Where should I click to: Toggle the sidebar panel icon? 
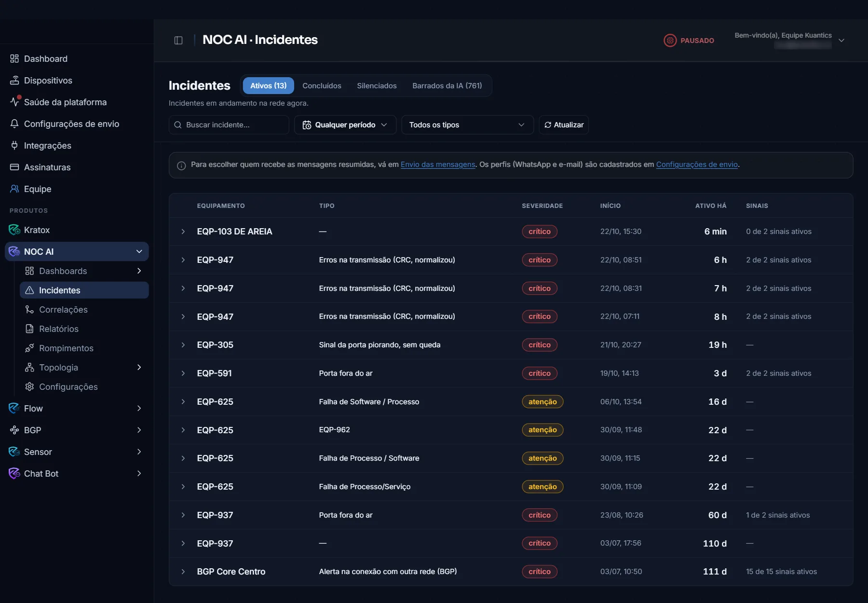178,40
